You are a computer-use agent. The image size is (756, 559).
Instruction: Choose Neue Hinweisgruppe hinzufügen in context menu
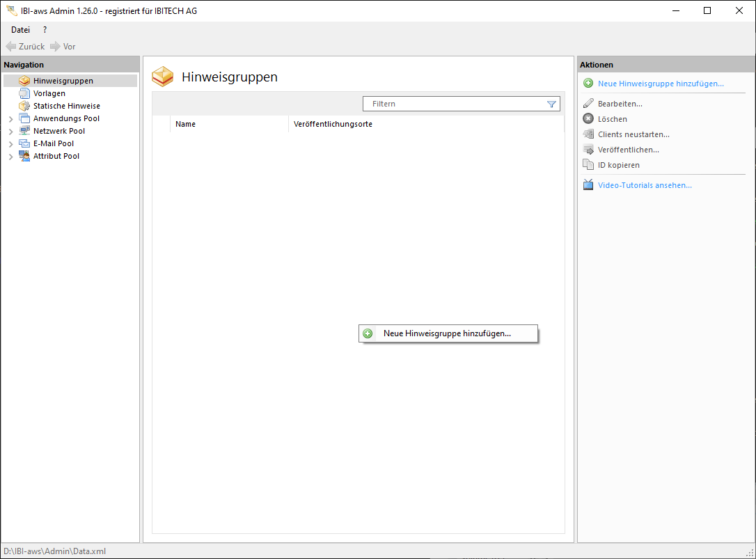tap(447, 333)
